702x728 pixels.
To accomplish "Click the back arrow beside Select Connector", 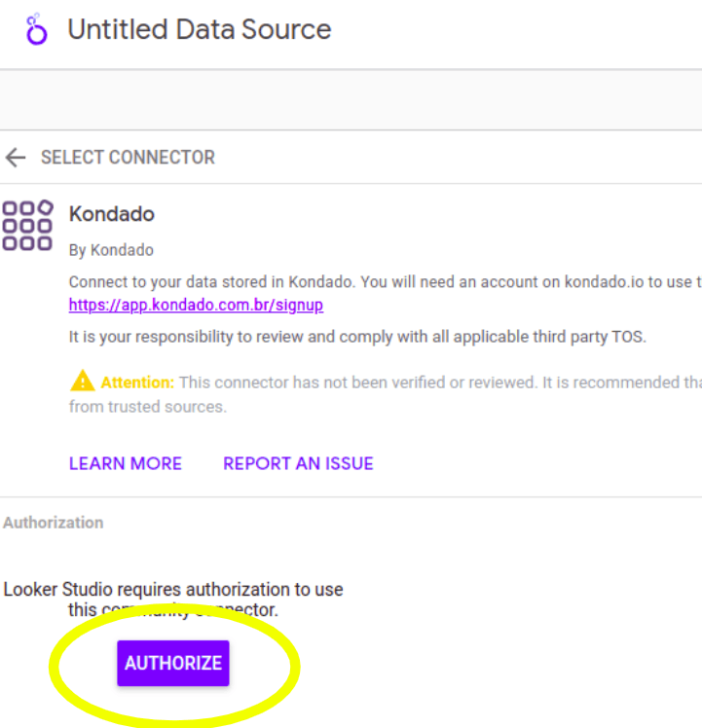I will pos(16,158).
